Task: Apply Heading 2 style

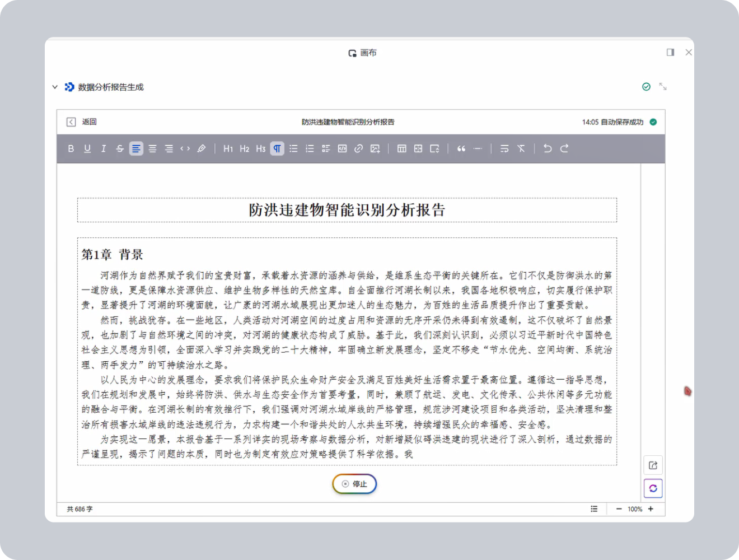Action: click(x=245, y=148)
